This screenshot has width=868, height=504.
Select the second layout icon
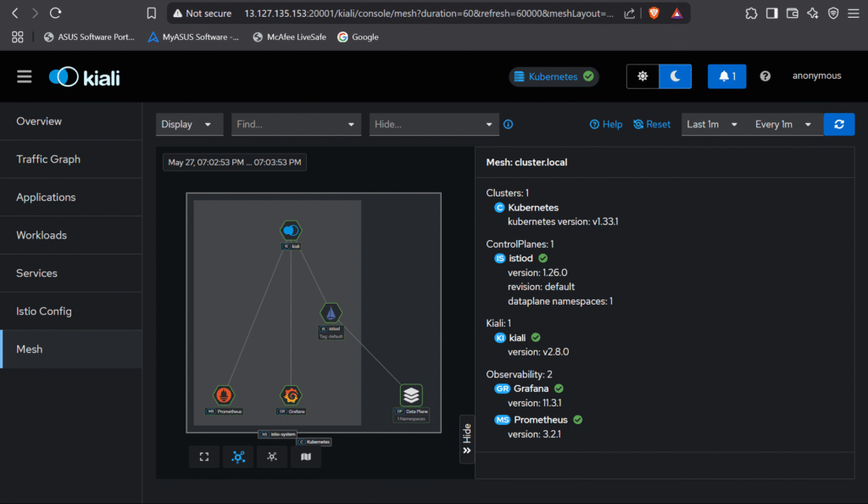(x=272, y=457)
